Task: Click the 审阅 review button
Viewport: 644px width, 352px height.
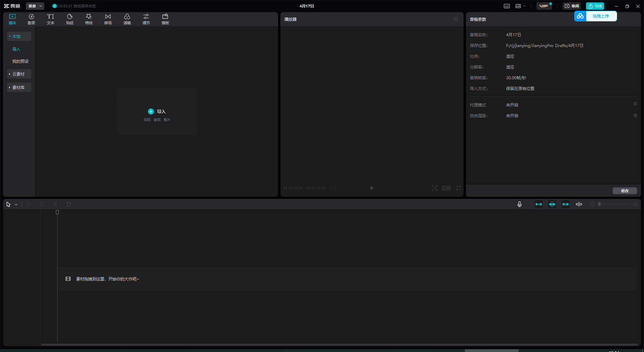Action: (x=572, y=6)
